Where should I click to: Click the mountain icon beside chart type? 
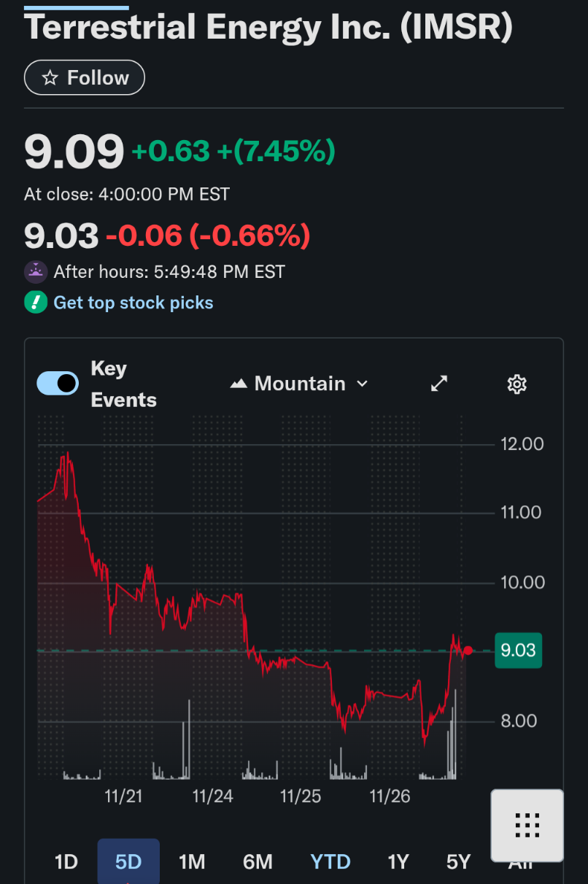click(x=239, y=384)
